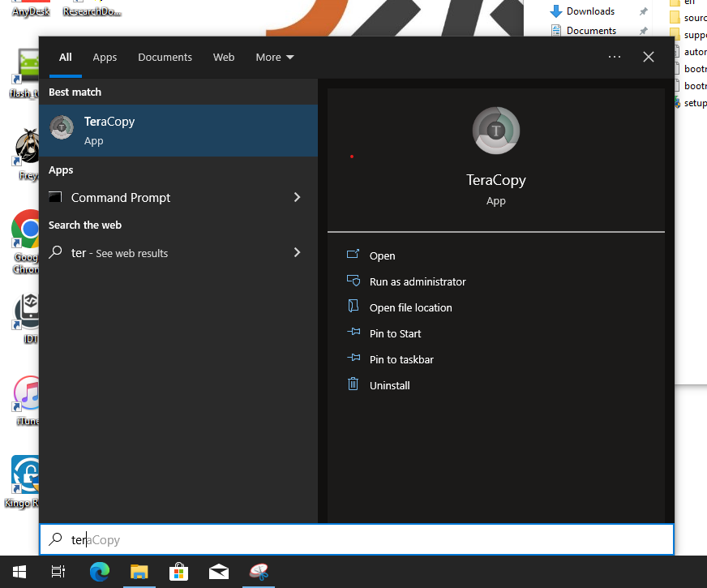Choose Run as administrator
The image size is (707, 588).
click(x=418, y=281)
